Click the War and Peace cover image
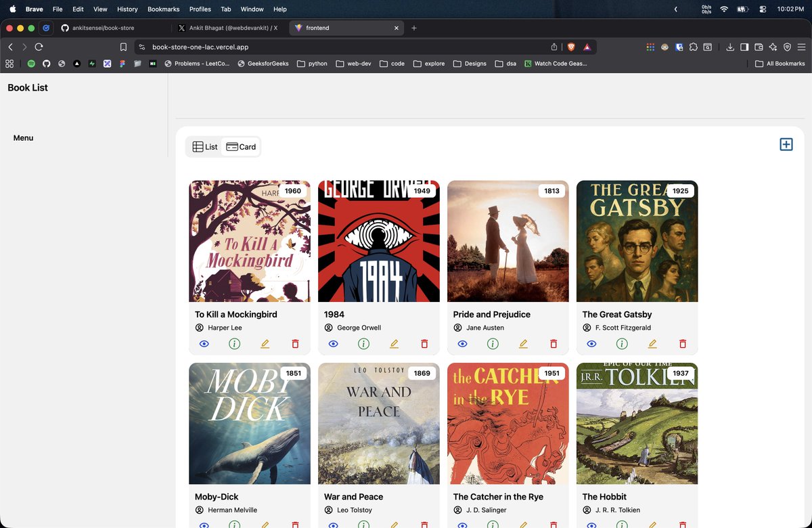The height and width of the screenshot is (528, 812). (379, 424)
